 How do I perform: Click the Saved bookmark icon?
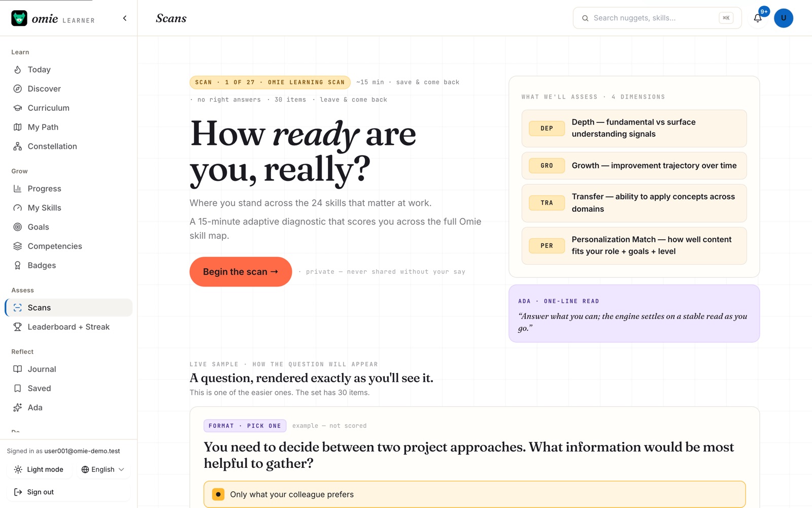18,389
